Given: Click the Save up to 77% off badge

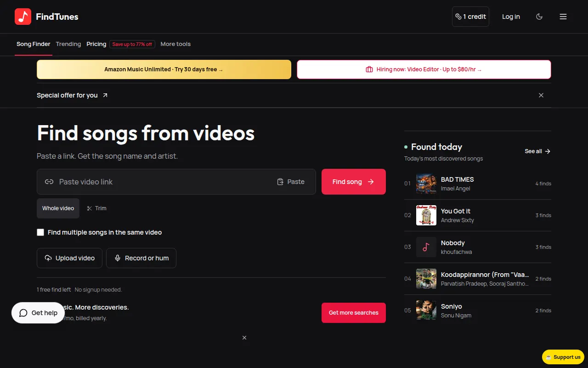Looking at the screenshot, I should tap(132, 44).
